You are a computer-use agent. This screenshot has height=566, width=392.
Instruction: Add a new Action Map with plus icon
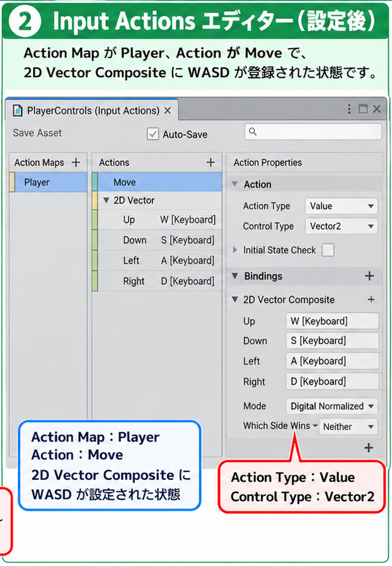coord(76,162)
